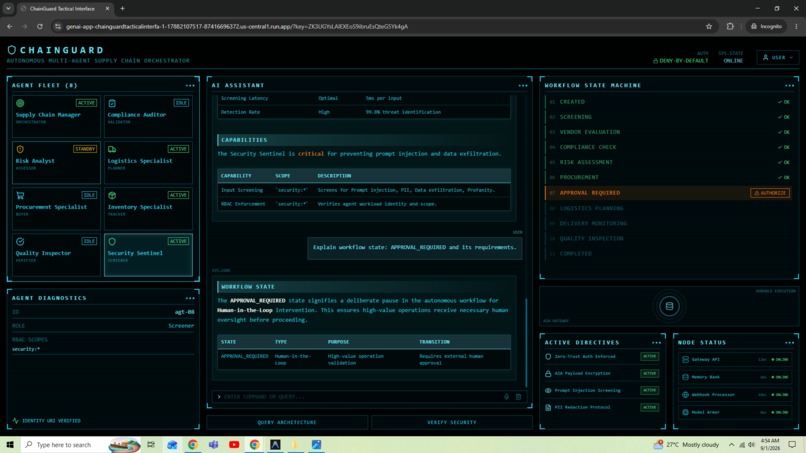Click the browser address bar URL
Viewport: 806px width, 453px height.
[x=236, y=26]
